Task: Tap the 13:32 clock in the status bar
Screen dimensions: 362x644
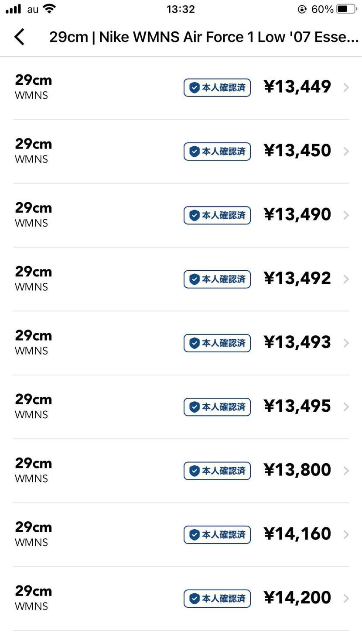Action: pyautogui.click(x=181, y=9)
